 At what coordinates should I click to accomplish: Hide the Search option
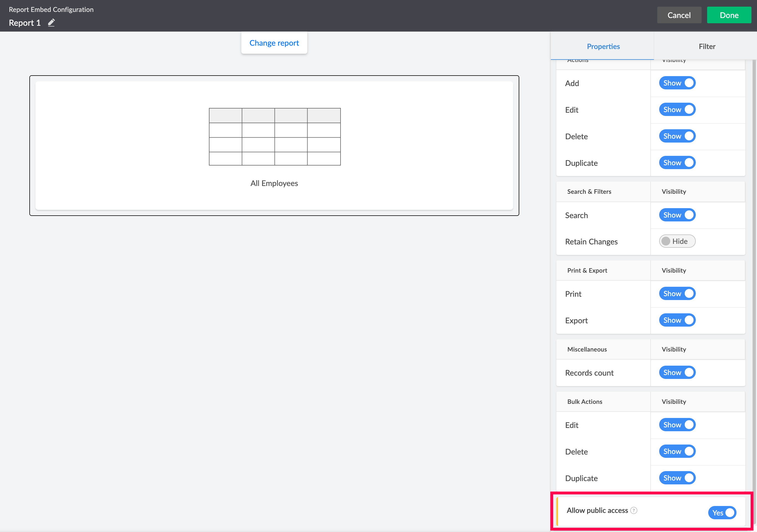(677, 215)
